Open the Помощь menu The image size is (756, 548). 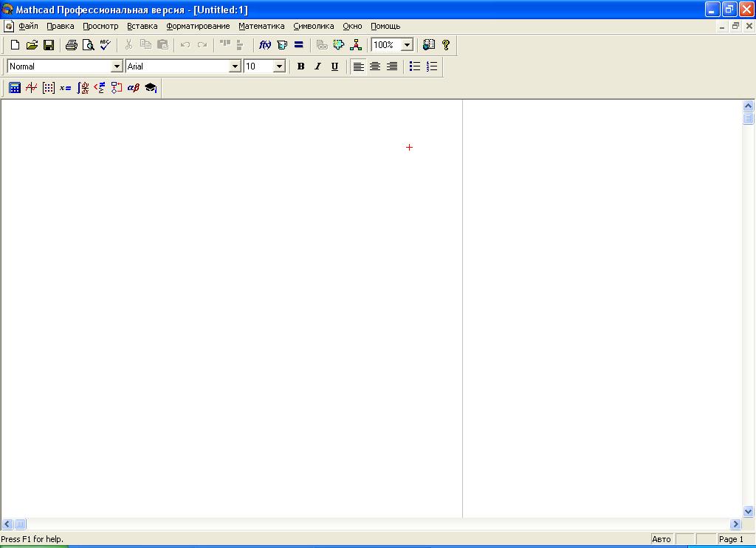385,26
